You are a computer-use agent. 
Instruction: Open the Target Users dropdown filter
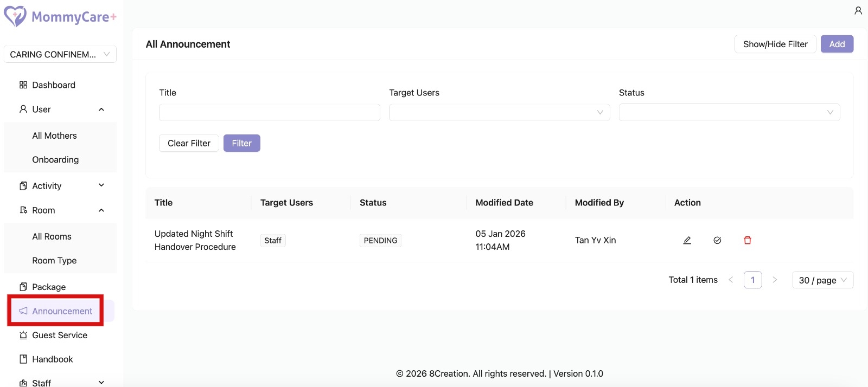[x=499, y=112]
